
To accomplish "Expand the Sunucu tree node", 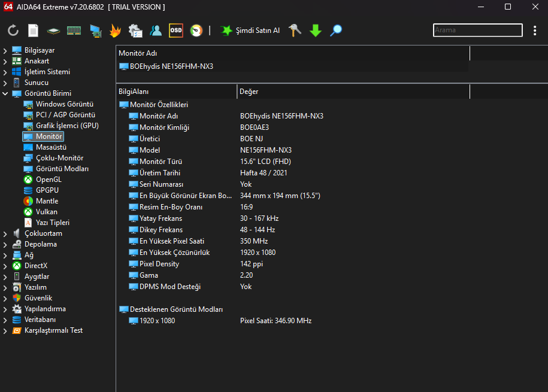I will (5, 83).
